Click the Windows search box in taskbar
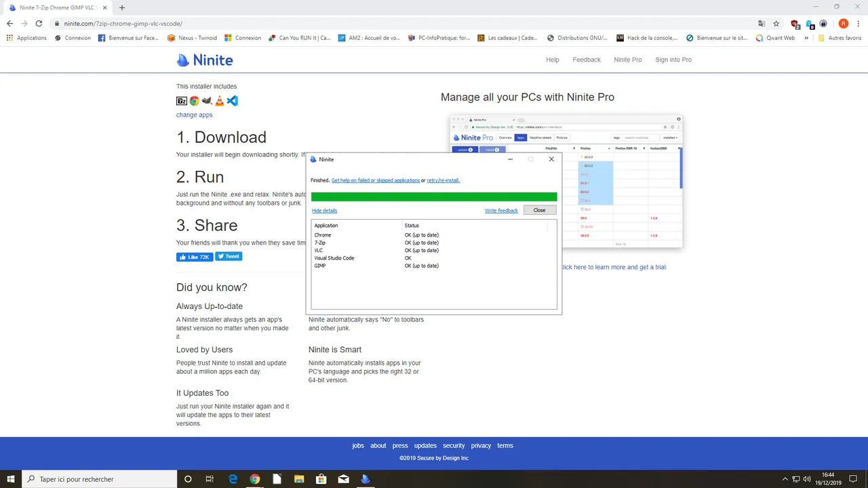 [100, 479]
